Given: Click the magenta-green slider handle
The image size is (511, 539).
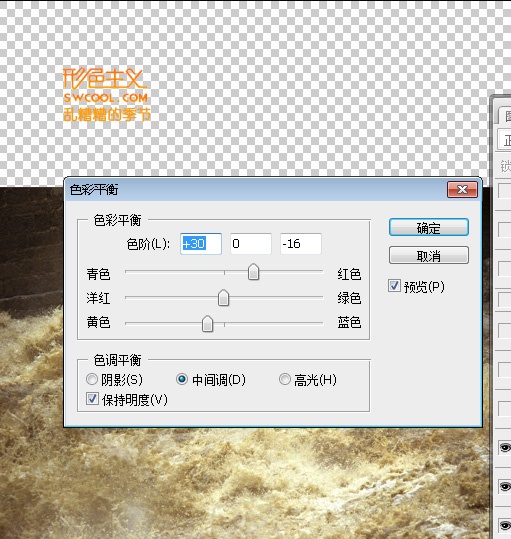Looking at the screenshot, I should 223,298.
